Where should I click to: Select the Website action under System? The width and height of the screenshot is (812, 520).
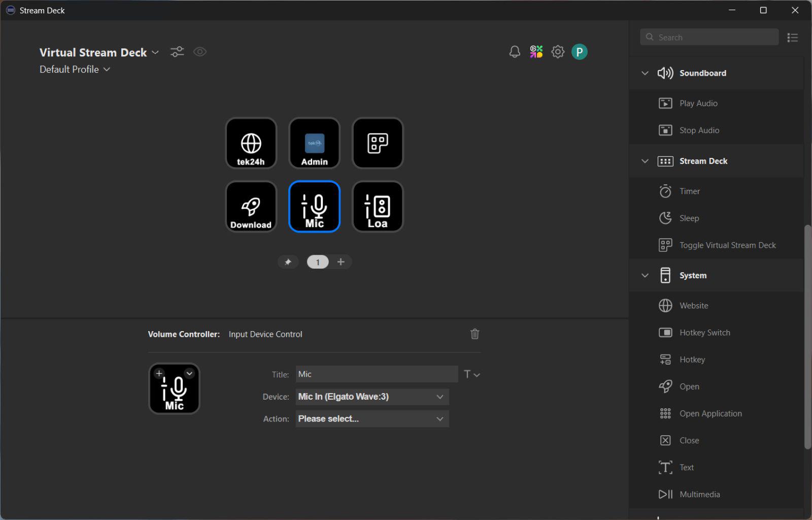(693, 305)
